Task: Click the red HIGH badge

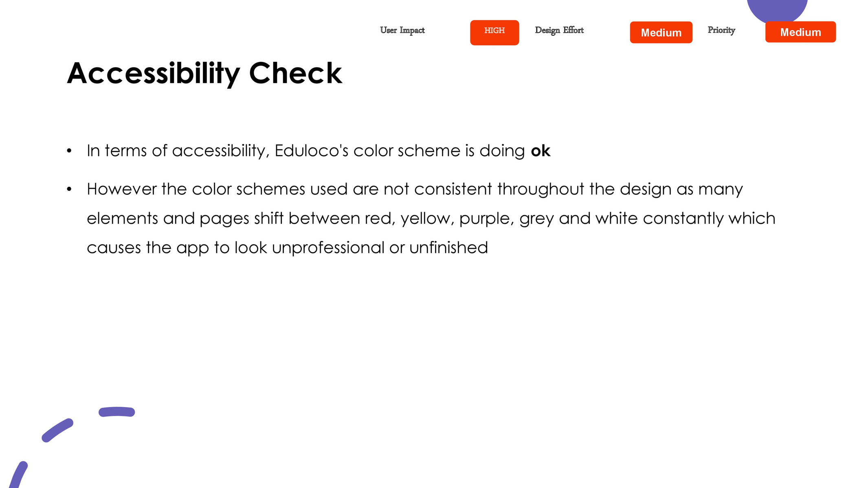Action: (x=494, y=33)
